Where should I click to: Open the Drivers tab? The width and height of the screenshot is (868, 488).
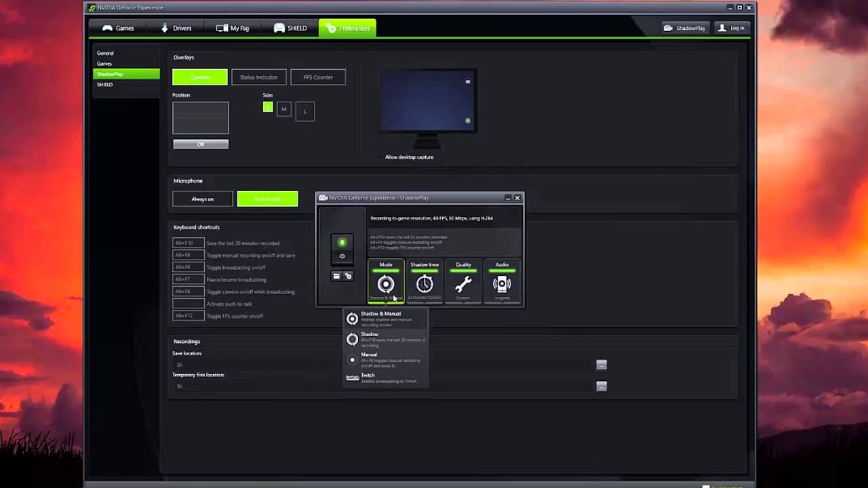click(x=176, y=28)
